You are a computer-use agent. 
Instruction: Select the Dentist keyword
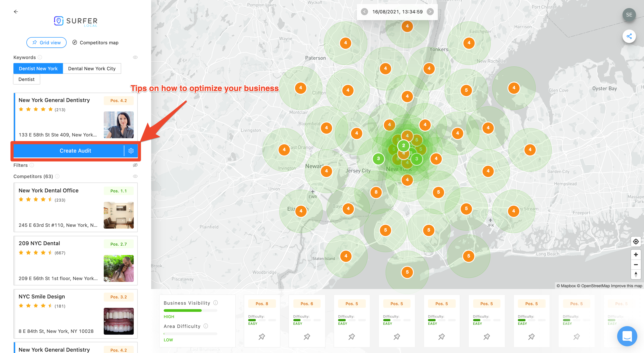[x=27, y=79]
